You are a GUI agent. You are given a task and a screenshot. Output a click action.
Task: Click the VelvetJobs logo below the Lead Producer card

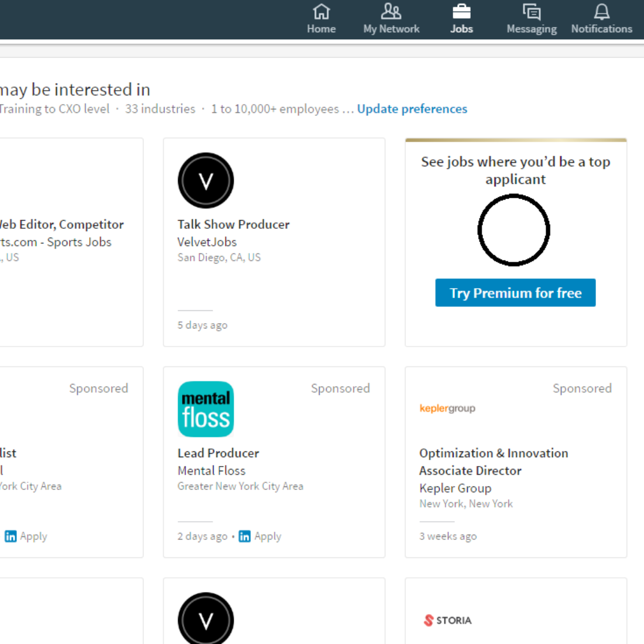[x=205, y=618]
